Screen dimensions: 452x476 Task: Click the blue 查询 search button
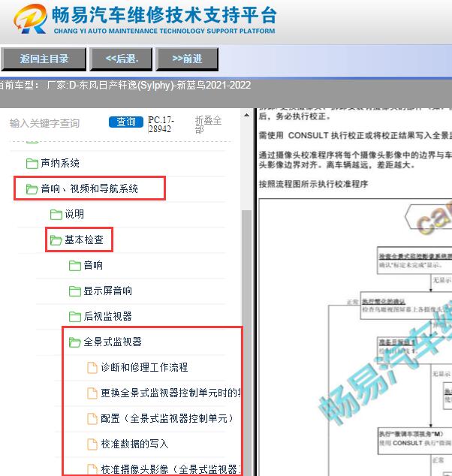click(126, 122)
